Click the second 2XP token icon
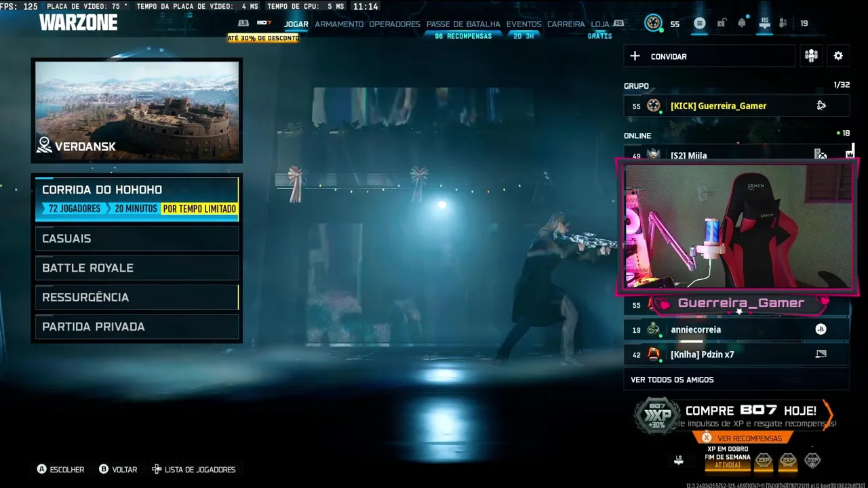The height and width of the screenshot is (488, 868). pyautogui.click(x=788, y=461)
